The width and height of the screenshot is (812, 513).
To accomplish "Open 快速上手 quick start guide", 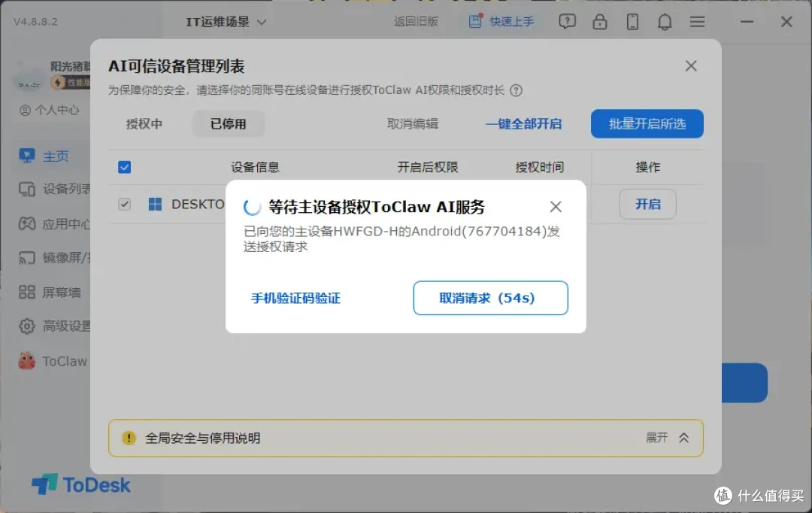I will (501, 22).
